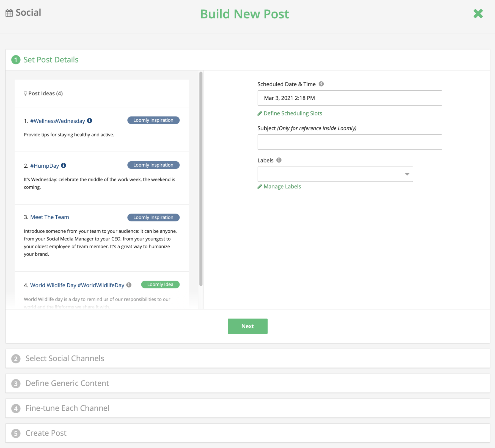Click the lightbulb icon next to Post Ideas
Image resolution: width=495 pixels, height=448 pixels.
pos(26,93)
